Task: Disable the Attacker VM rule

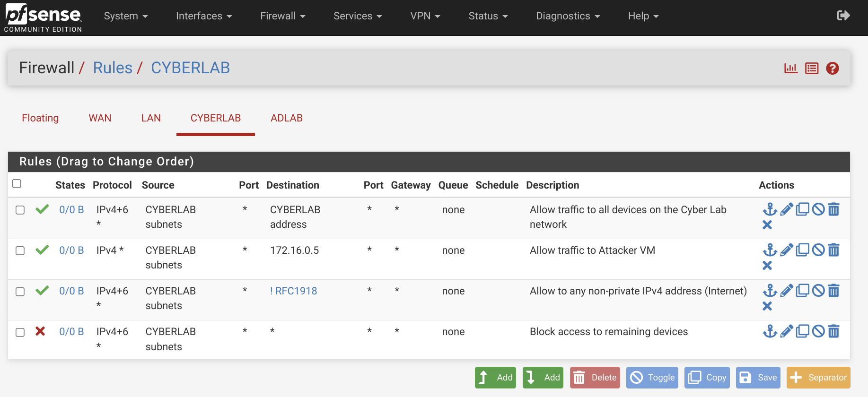Action: [818, 250]
